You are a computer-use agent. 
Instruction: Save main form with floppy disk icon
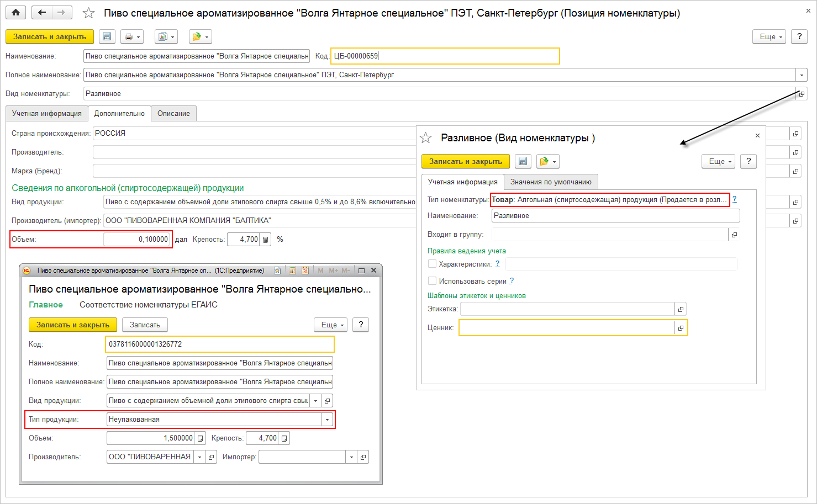(x=107, y=37)
